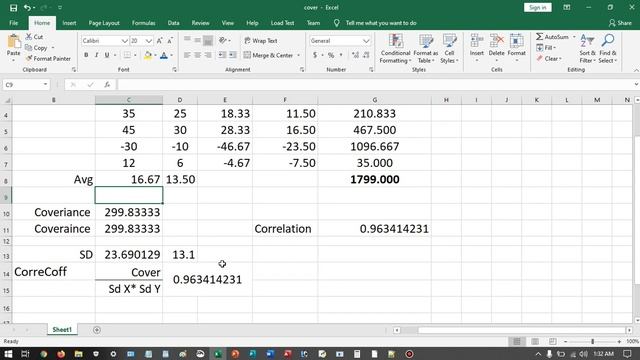Click the Fill down command
This screenshot has width=640, height=360.
point(545,48)
